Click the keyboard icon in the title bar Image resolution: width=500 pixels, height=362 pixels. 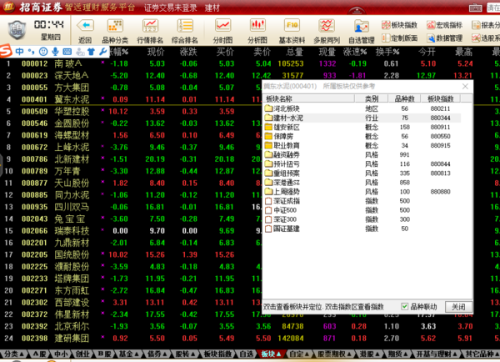coord(475,8)
